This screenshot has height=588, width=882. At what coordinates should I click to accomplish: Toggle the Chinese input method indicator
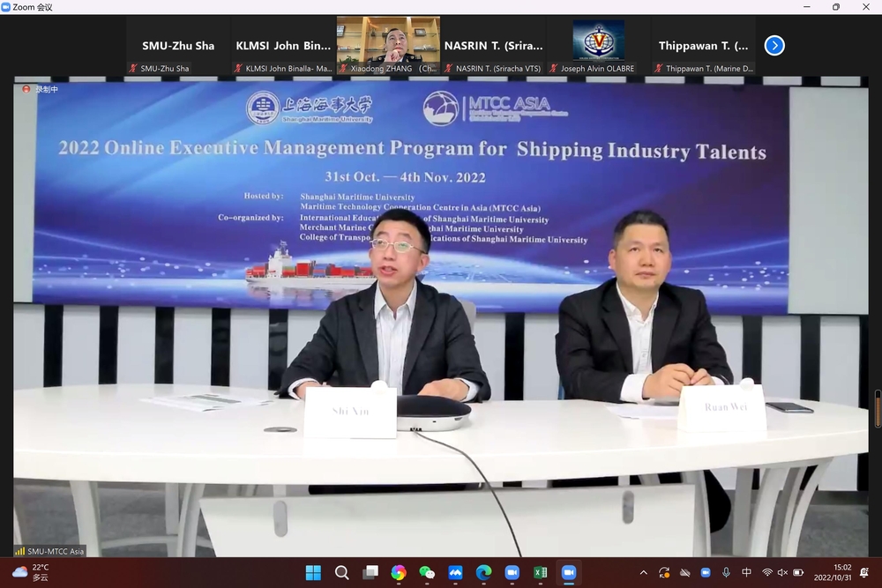[747, 573]
